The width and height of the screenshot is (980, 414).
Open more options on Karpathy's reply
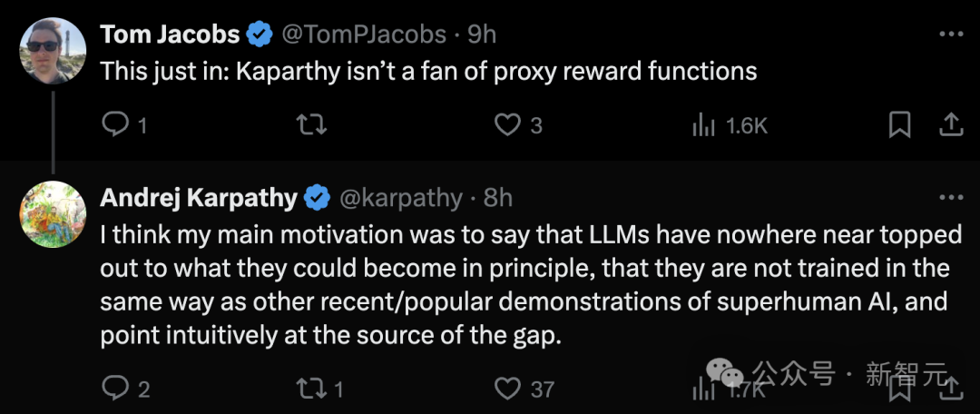pyautogui.click(x=950, y=197)
